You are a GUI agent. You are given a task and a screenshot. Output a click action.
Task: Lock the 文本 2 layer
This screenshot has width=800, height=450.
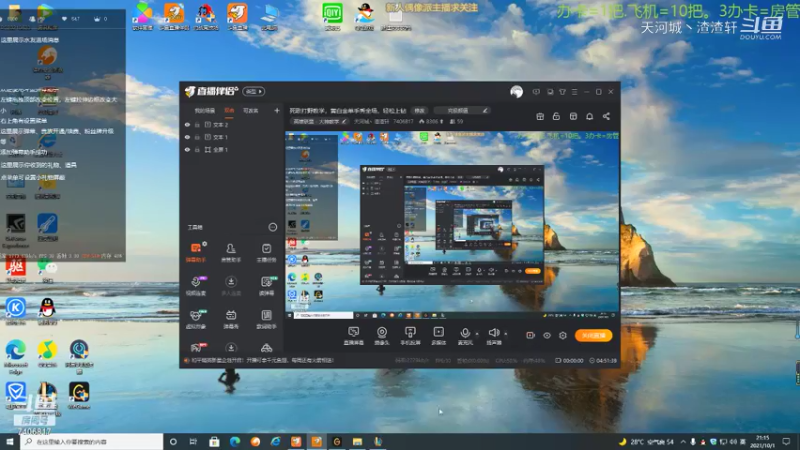point(197,124)
